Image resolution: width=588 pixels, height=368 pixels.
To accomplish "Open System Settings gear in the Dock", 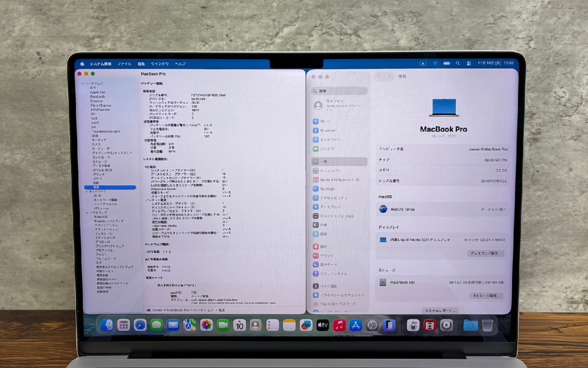I will point(372,325).
